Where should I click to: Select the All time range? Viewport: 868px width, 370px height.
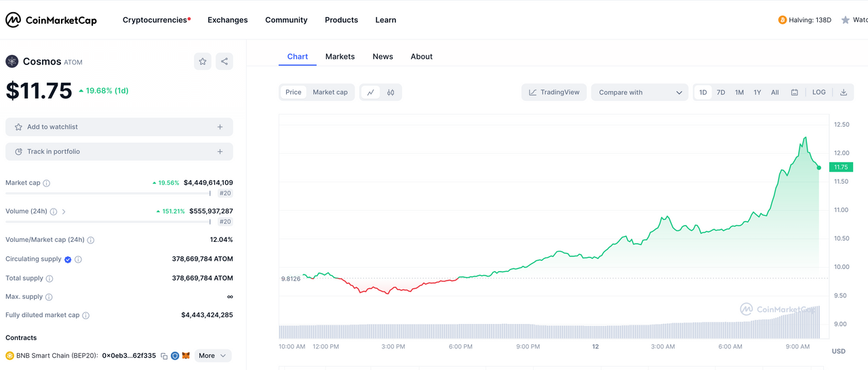(775, 92)
